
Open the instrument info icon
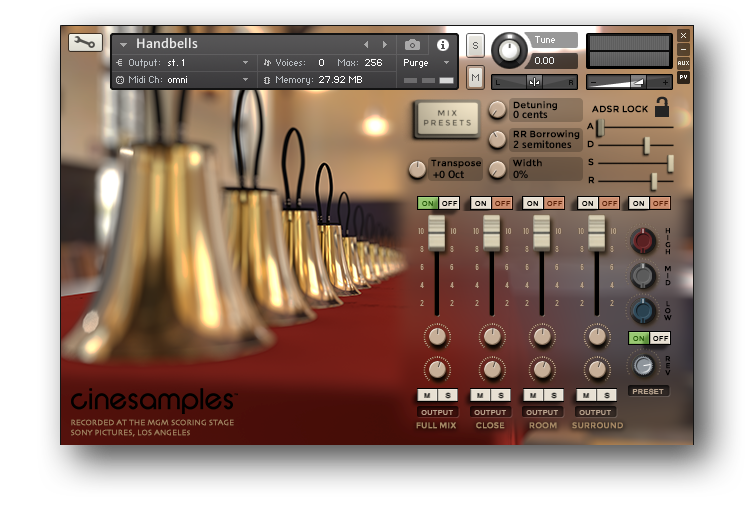click(443, 45)
